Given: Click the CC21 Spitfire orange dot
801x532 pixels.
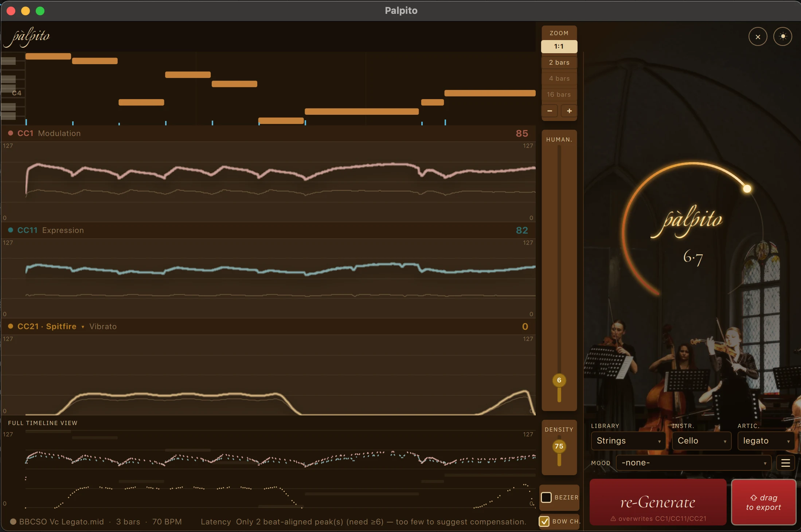Looking at the screenshot, I should click(11, 326).
